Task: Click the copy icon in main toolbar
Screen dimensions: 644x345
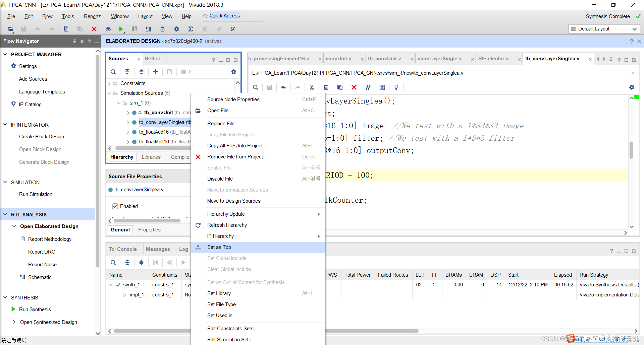Action: [x=66, y=29]
